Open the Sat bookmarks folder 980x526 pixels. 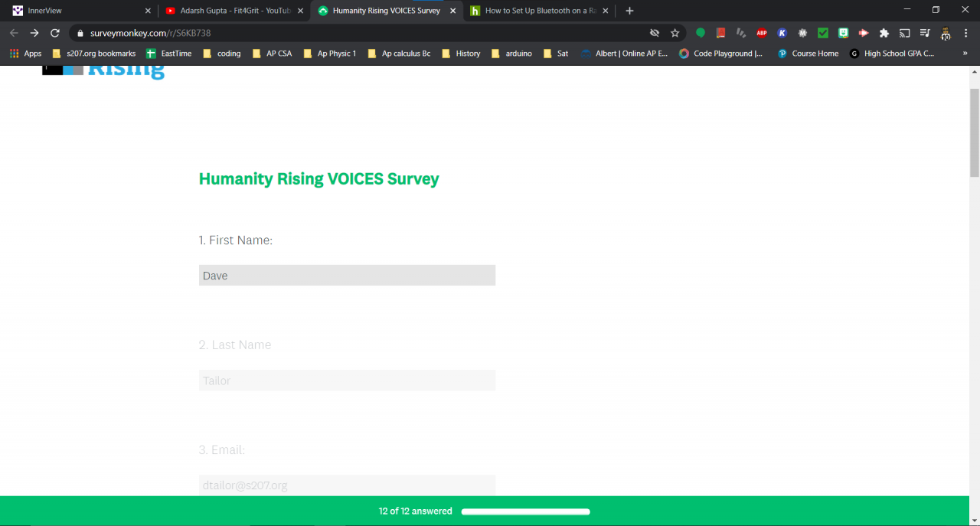tap(556, 54)
